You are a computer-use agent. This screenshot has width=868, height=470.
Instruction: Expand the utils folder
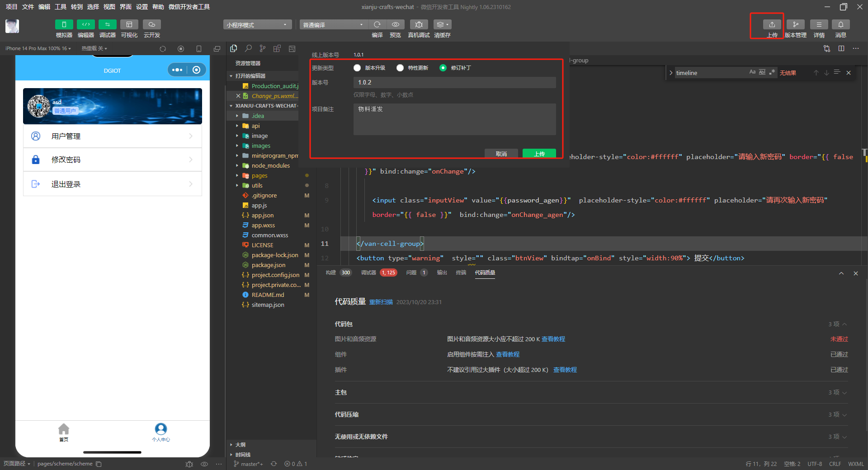click(257, 185)
